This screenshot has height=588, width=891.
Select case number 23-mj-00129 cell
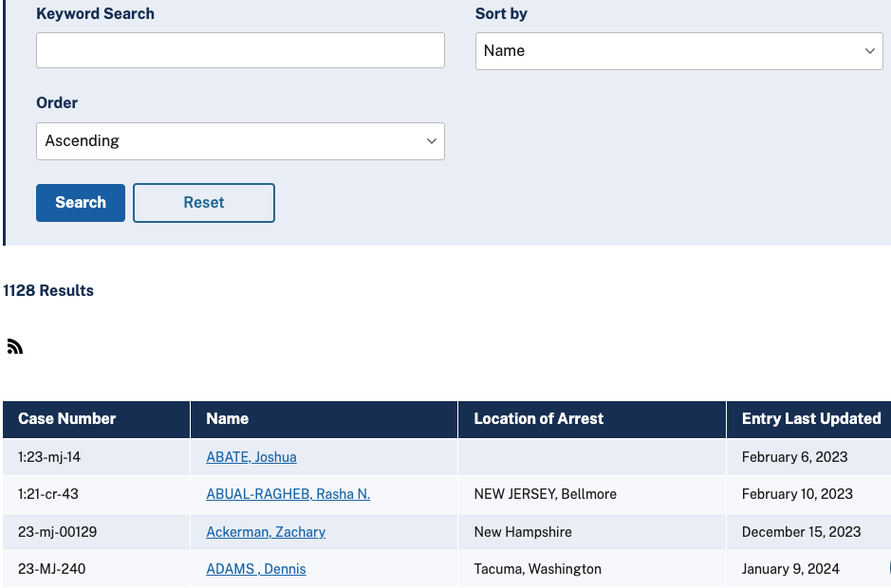click(96, 532)
